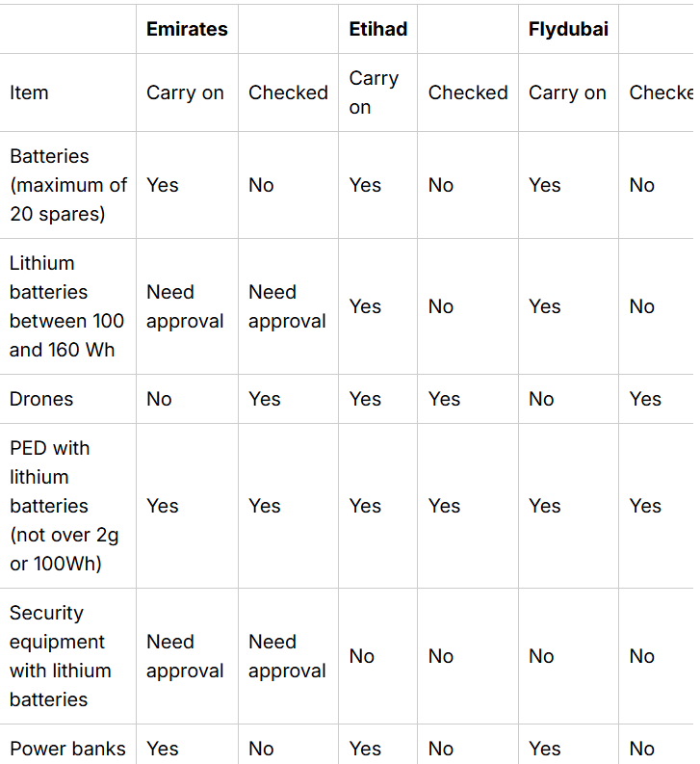This screenshot has height=764, width=700.
Task: Click Flydubai carry-on "No" cell in Drones row
Action: pyautogui.click(x=541, y=399)
